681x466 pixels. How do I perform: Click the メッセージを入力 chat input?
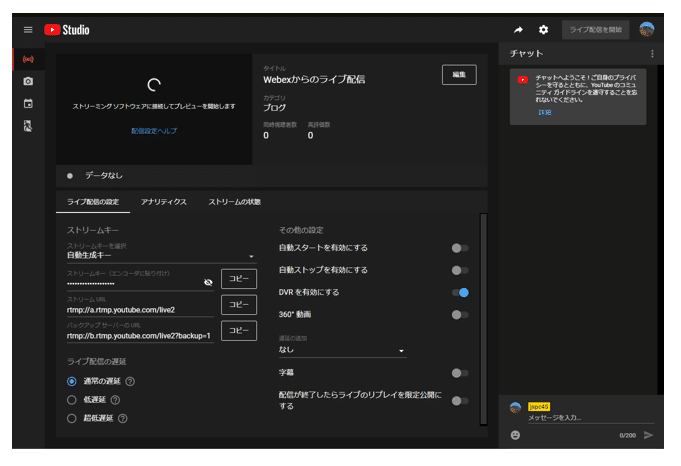[x=591, y=418]
